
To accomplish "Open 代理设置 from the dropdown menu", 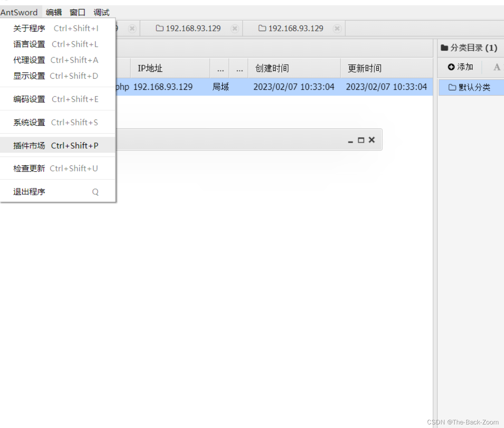I will pyautogui.click(x=57, y=60).
